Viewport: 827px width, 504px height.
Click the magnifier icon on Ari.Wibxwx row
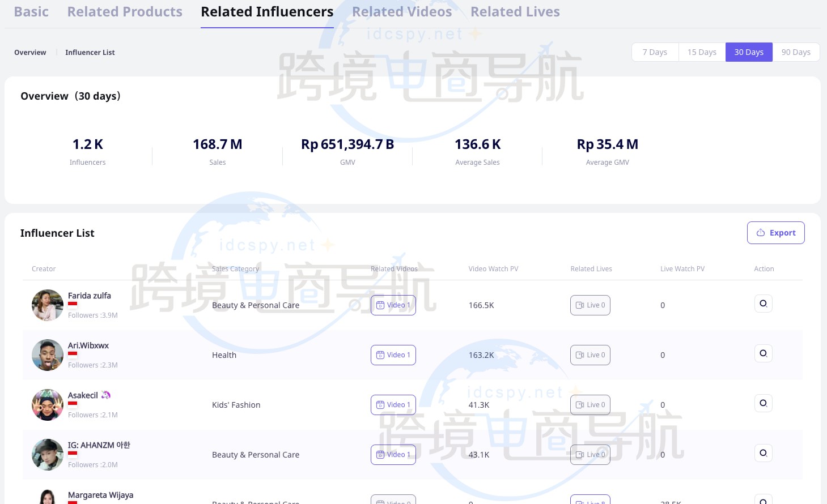coord(763,353)
